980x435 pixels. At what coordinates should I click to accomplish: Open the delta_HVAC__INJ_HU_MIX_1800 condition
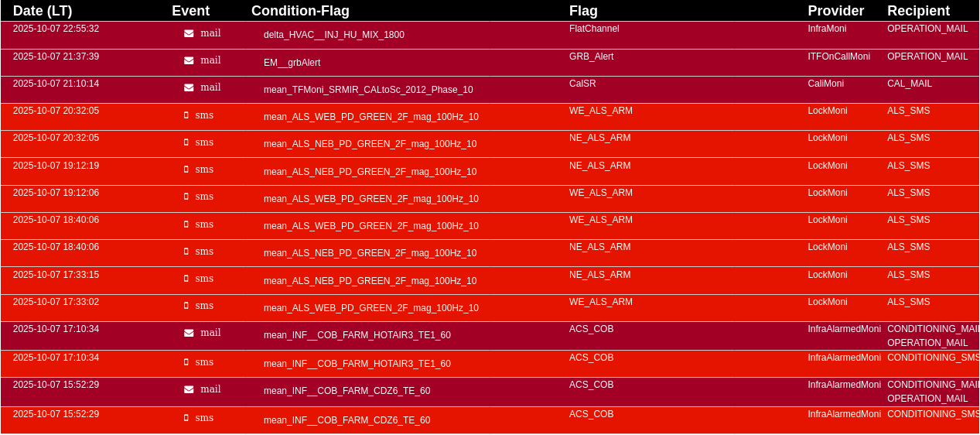tap(333, 35)
